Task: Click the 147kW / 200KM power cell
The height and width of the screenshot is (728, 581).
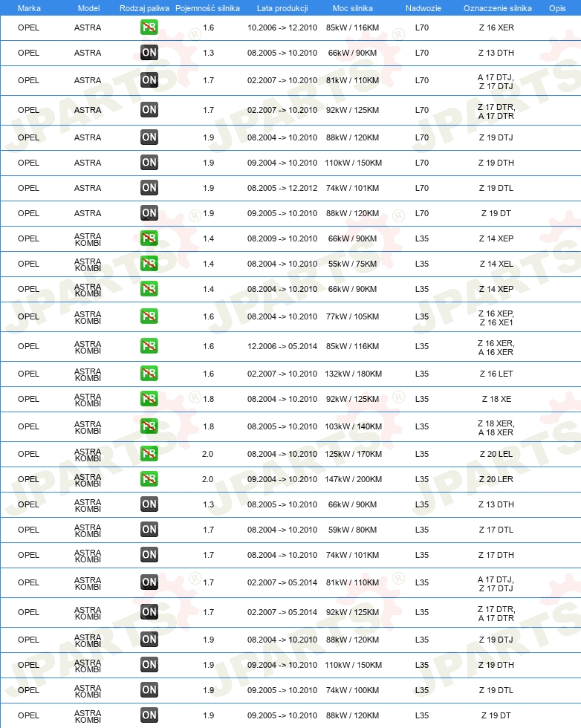Action: tap(354, 479)
